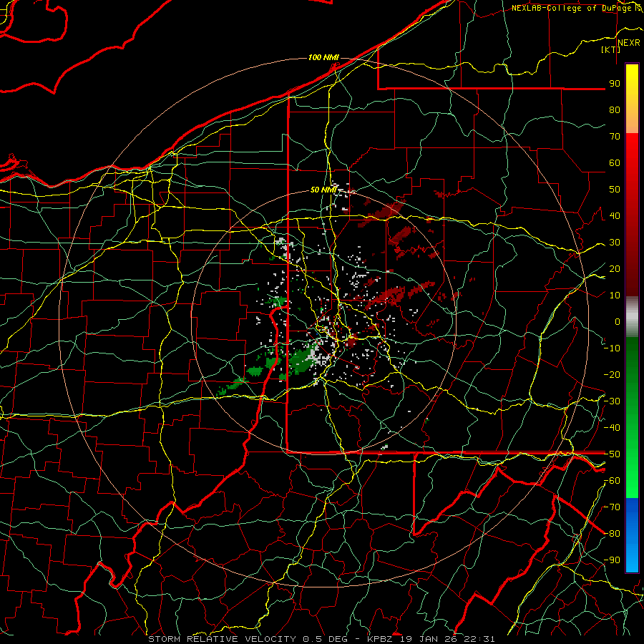
Task: Click the "50 NMI" range ring label
Action: point(323,190)
